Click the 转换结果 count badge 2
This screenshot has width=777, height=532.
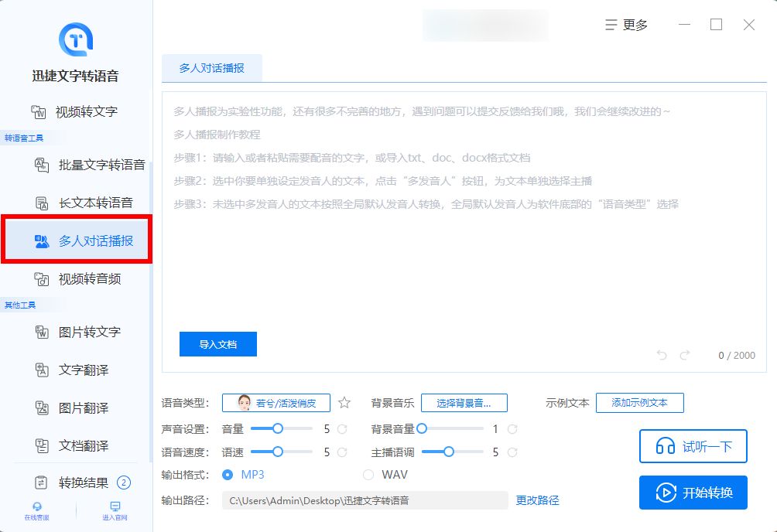(123, 483)
